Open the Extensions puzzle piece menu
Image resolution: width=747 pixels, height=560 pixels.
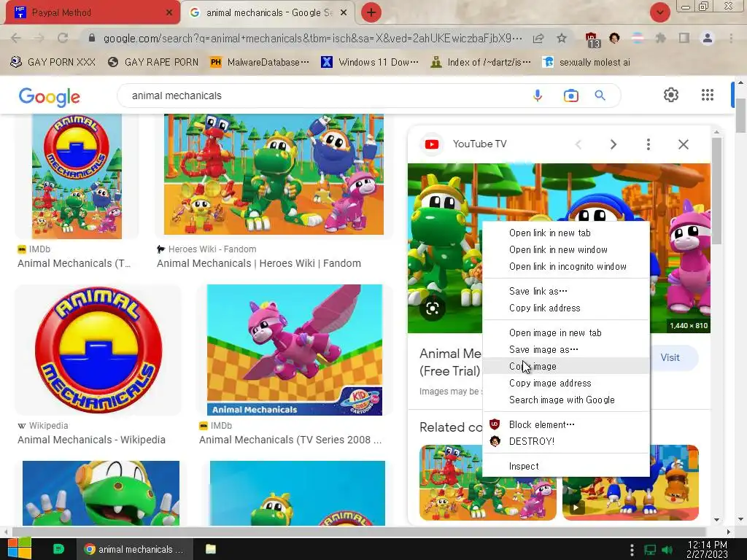point(661,38)
